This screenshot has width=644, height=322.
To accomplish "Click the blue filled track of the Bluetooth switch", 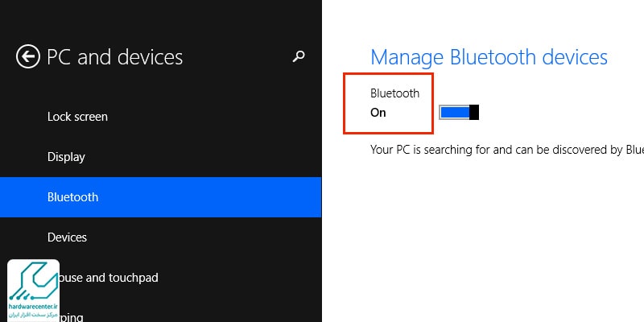I will point(455,112).
